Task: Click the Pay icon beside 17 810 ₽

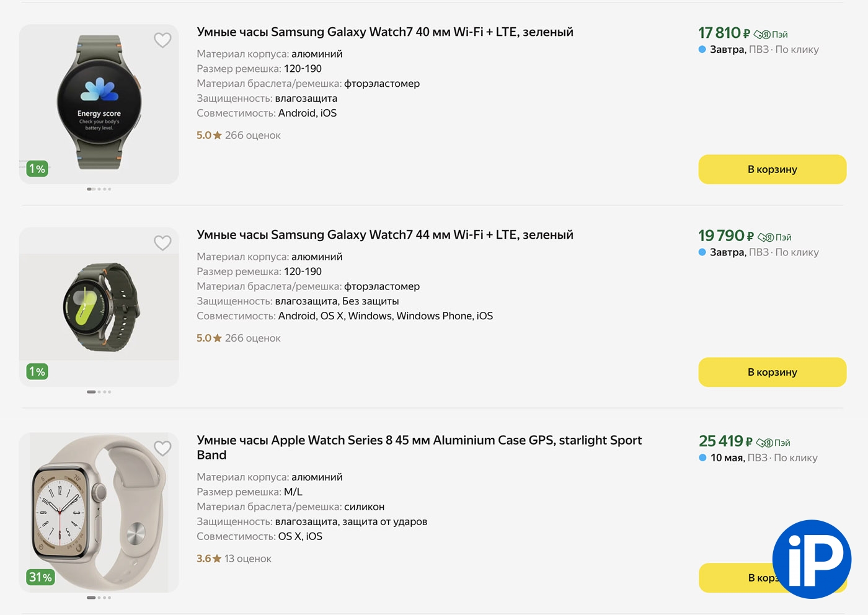Action: tap(771, 35)
